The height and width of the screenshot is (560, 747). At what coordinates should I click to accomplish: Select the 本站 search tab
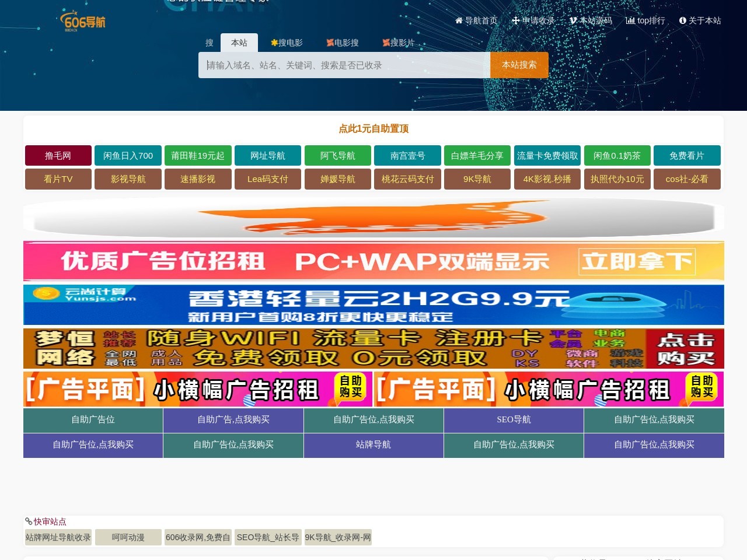239,43
